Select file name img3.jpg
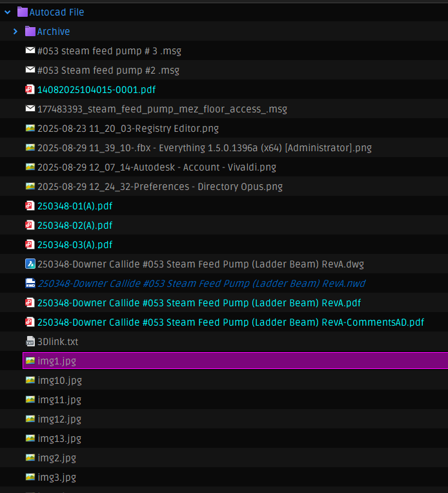448x493 pixels. pyautogui.click(x=57, y=477)
